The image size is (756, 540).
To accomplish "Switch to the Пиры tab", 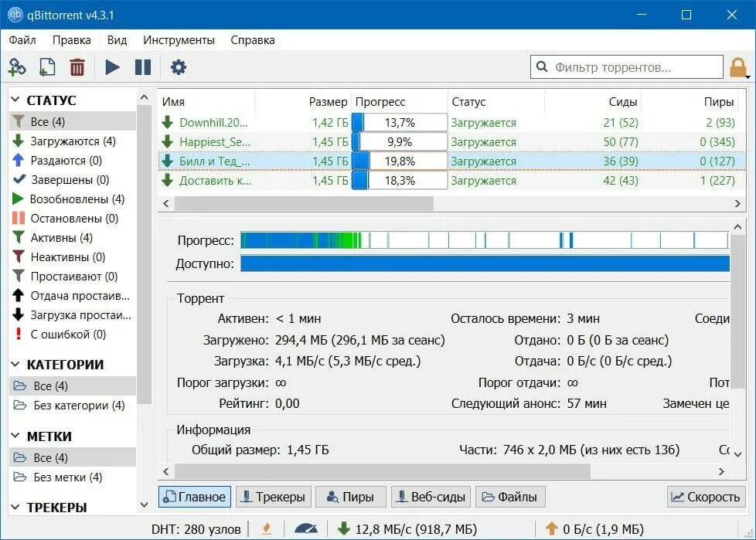I will (350, 497).
